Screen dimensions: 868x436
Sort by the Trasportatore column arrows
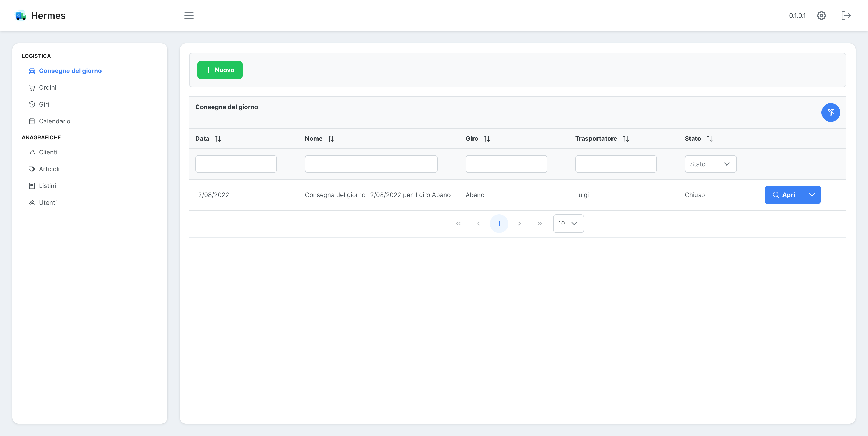coord(625,139)
